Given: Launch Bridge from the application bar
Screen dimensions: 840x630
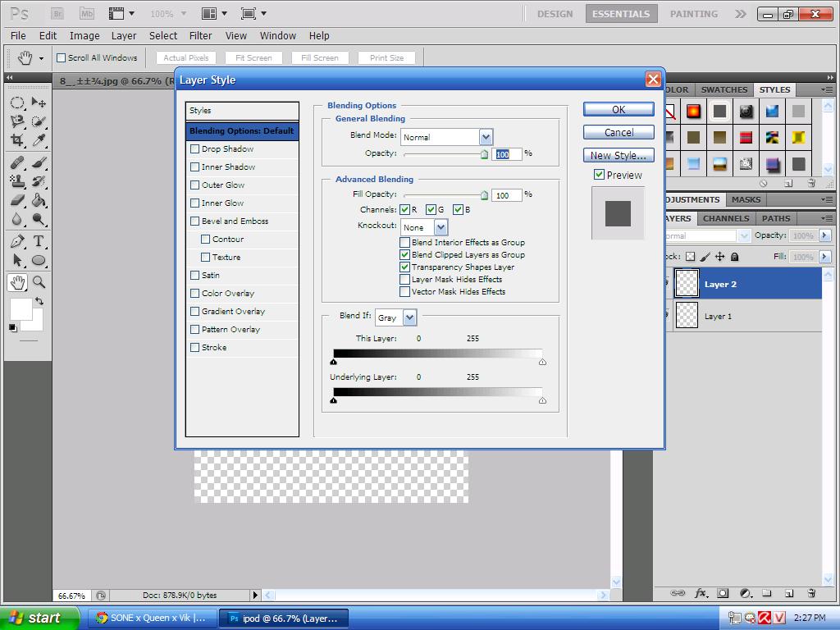Looking at the screenshot, I should pyautogui.click(x=57, y=13).
